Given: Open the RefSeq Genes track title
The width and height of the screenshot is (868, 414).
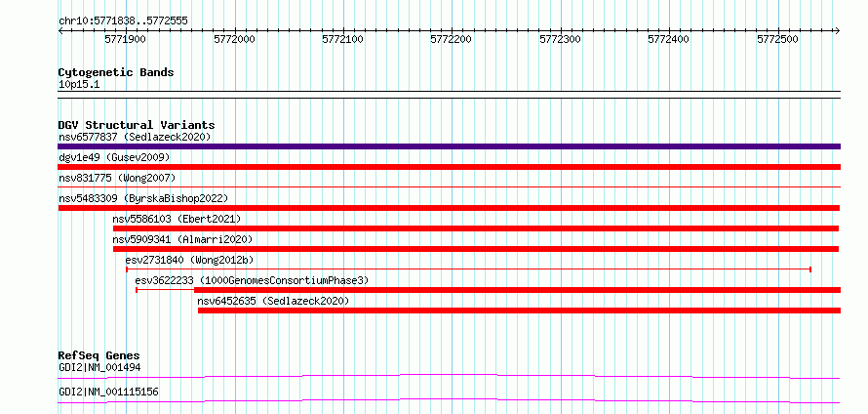Looking at the screenshot, I should [99, 355].
